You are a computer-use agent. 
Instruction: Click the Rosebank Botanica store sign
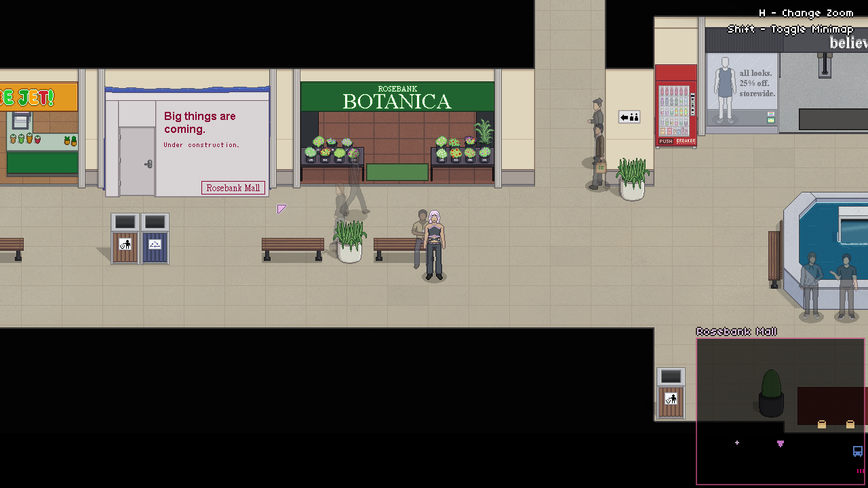pos(397,98)
